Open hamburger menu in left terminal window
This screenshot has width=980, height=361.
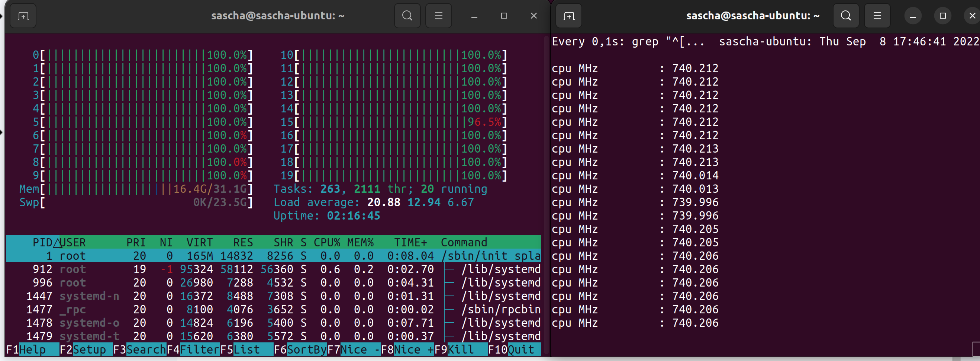tap(438, 16)
